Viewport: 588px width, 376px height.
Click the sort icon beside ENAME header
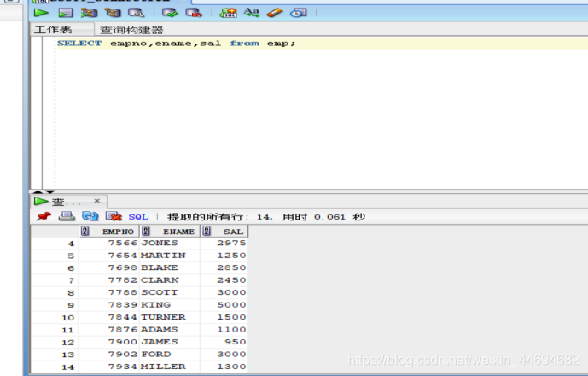point(146,231)
